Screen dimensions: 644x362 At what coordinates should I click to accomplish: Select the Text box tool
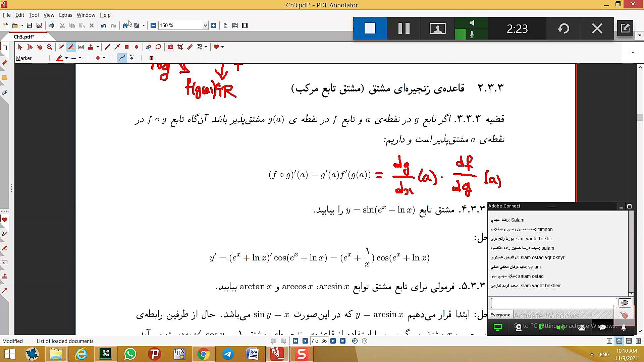(81, 47)
